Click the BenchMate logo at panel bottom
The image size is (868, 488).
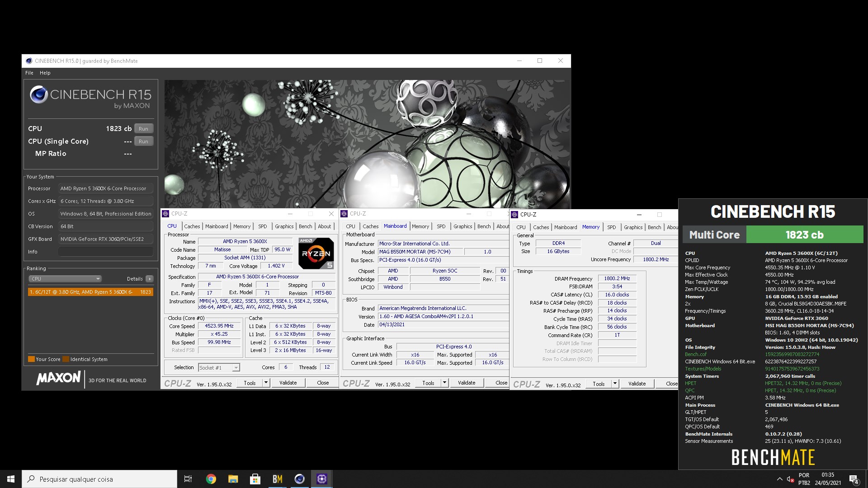[x=773, y=458]
